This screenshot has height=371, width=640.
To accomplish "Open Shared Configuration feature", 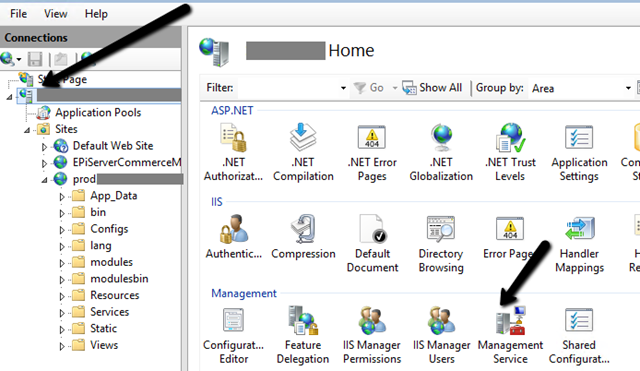I will [579, 335].
